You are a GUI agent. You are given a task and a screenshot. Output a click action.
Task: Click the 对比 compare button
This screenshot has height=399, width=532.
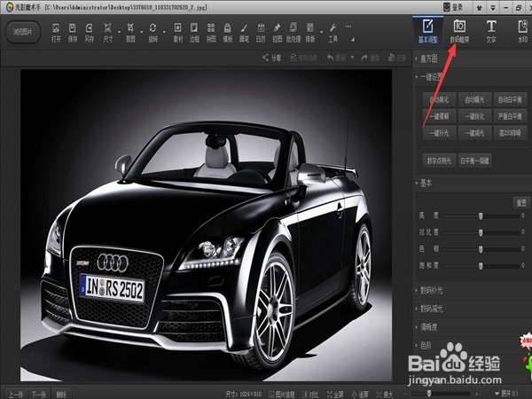click(x=310, y=395)
